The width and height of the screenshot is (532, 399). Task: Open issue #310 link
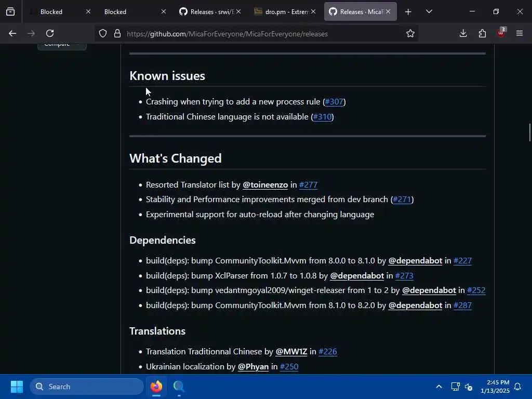point(322,117)
